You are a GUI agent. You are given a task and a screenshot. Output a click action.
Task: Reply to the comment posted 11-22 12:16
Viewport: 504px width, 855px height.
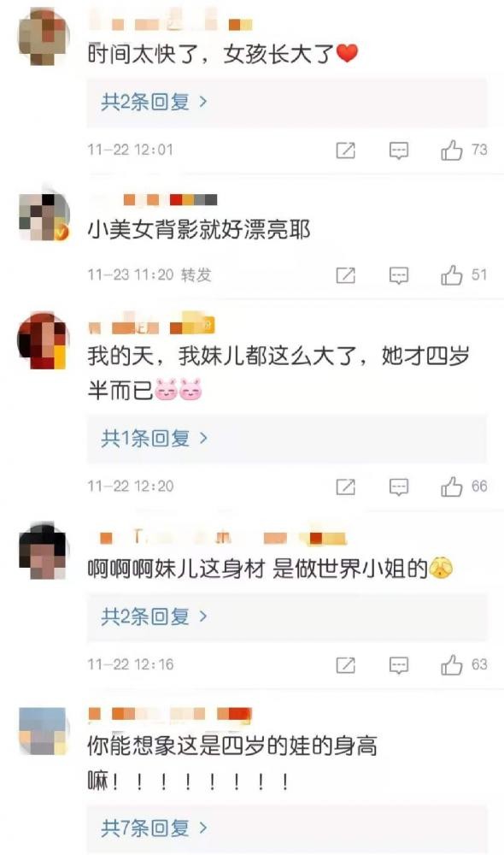tap(399, 665)
